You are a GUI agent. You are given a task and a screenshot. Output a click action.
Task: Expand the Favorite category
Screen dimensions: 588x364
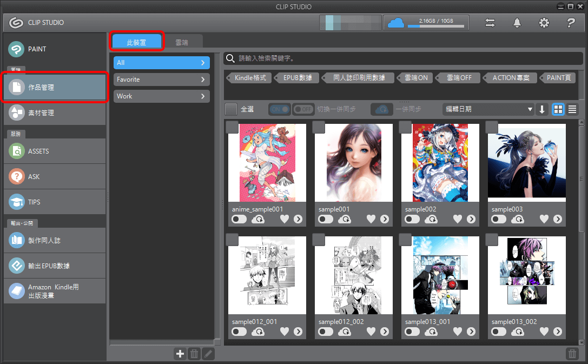click(161, 79)
